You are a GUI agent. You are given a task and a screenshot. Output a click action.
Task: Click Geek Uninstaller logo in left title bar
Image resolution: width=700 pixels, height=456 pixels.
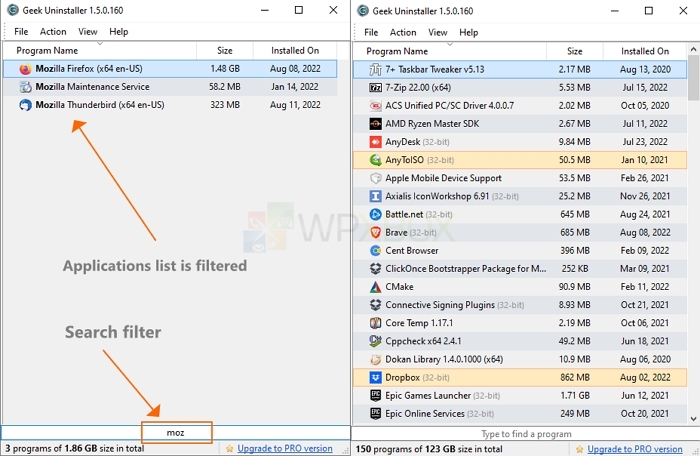point(13,10)
